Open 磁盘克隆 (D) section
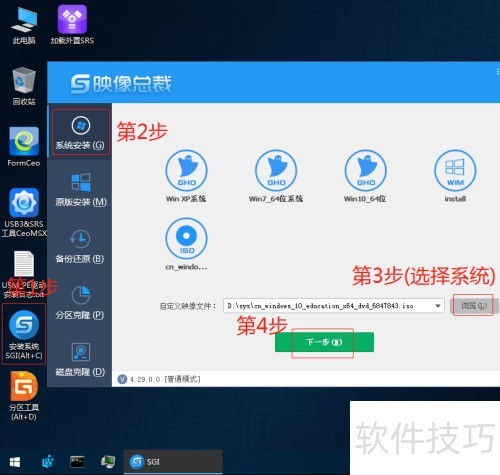This screenshot has width=500, height=475. pos(80,359)
